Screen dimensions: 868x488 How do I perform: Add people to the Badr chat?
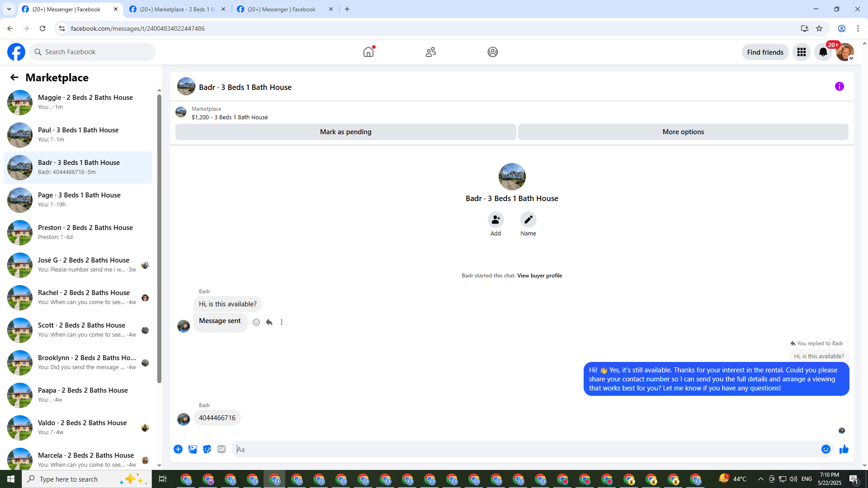pyautogui.click(x=496, y=220)
